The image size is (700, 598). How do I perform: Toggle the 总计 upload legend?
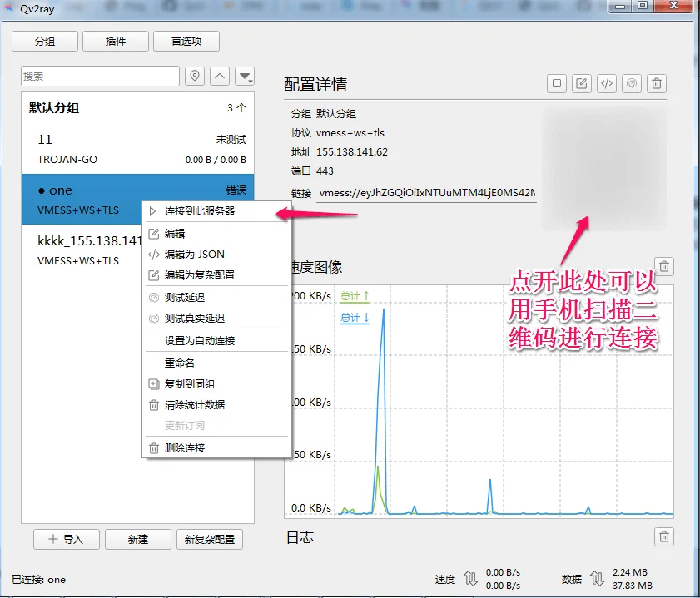(x=355, y=295)
